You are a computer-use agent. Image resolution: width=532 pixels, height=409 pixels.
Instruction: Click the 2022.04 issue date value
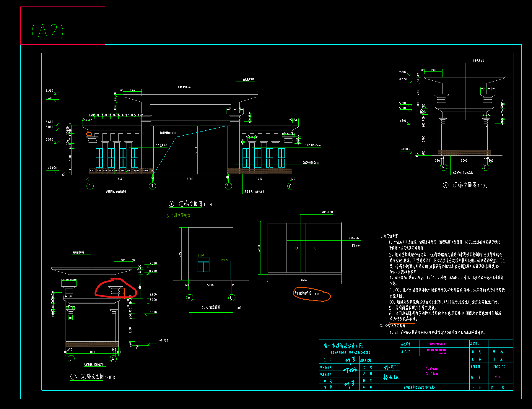tap(499, 366)
